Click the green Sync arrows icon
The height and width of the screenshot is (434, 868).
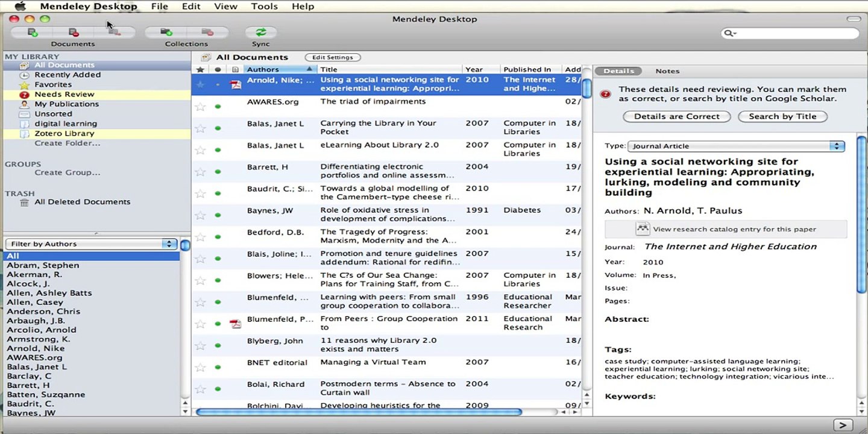[261, 32]
